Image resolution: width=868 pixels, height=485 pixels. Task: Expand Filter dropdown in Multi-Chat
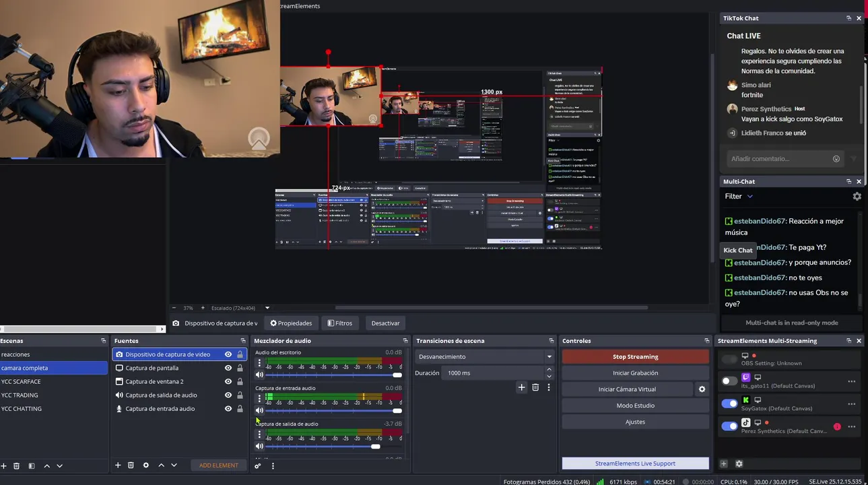tap(739, 197)
